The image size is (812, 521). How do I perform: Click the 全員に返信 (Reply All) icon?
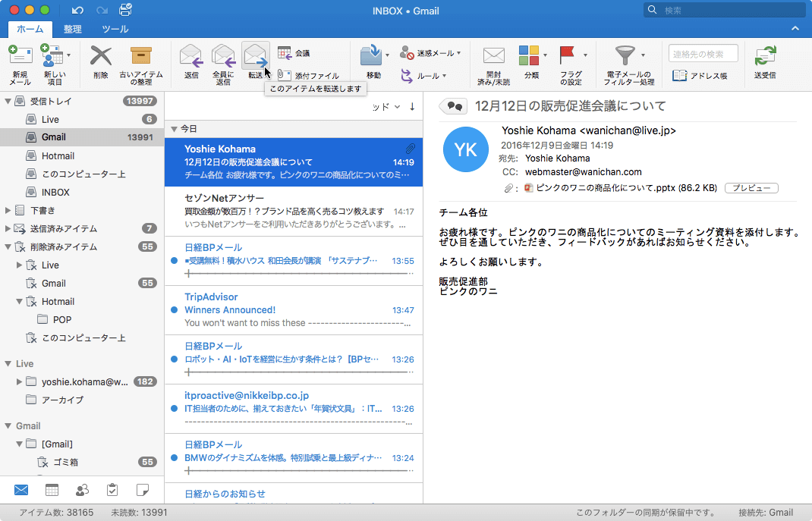[x=223, y=57]
